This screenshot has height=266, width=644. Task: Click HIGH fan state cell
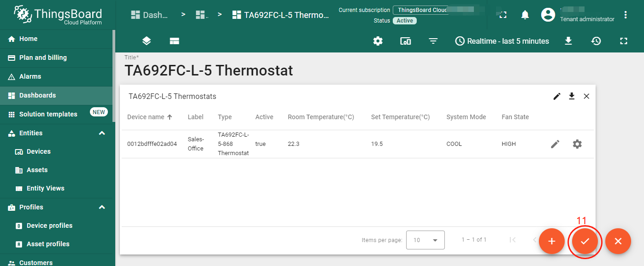pyautogui.click(x=509, y=144)
